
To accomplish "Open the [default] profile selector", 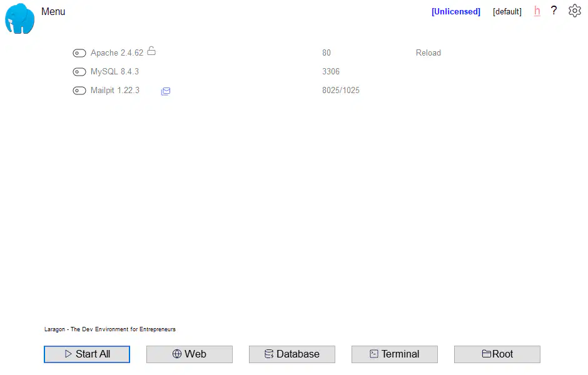I will pos(507,12).
